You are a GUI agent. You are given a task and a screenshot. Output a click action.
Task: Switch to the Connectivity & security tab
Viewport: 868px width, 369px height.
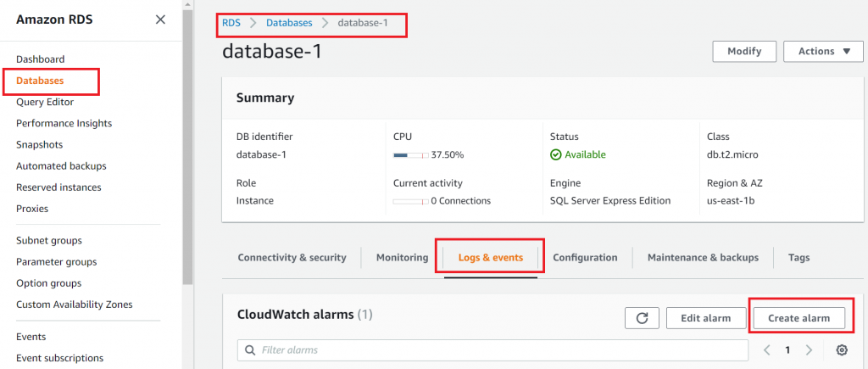292,258
